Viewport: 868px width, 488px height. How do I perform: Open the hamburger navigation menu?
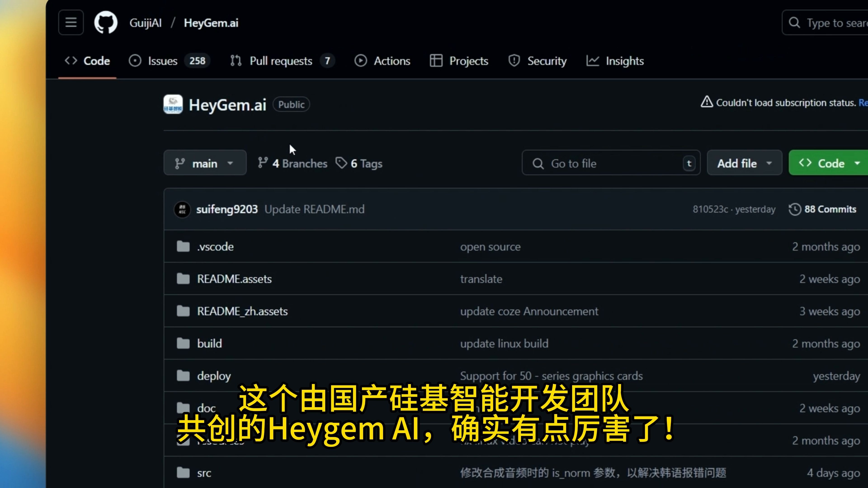(71, 23)
